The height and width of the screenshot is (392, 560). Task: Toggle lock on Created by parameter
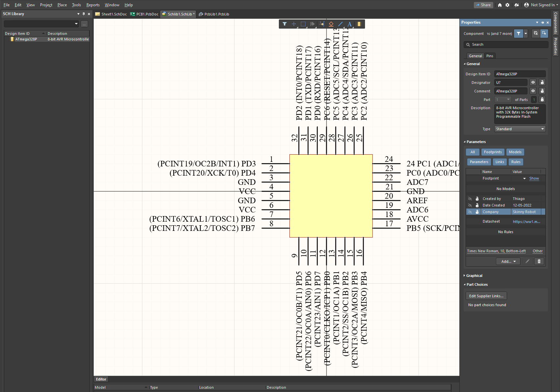tap(477, 199)
